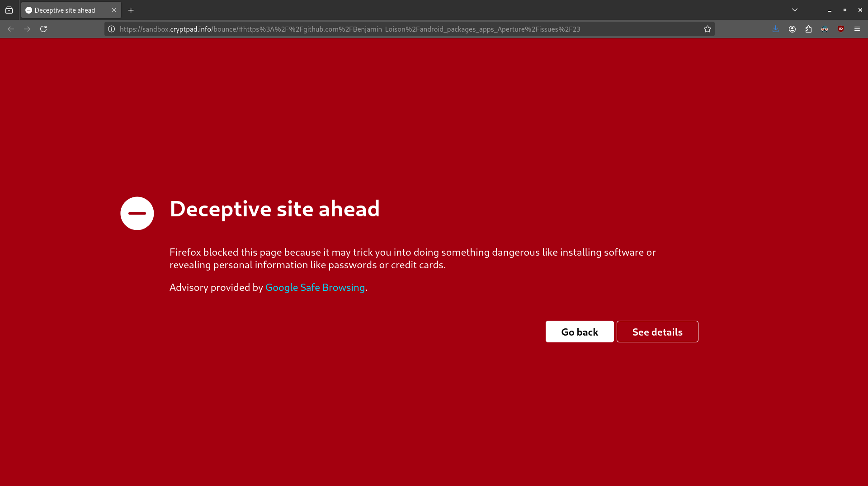Screen dimensions: 868x486
Task: Open the Firefox account icon
Action: click(x=792, y=29)
